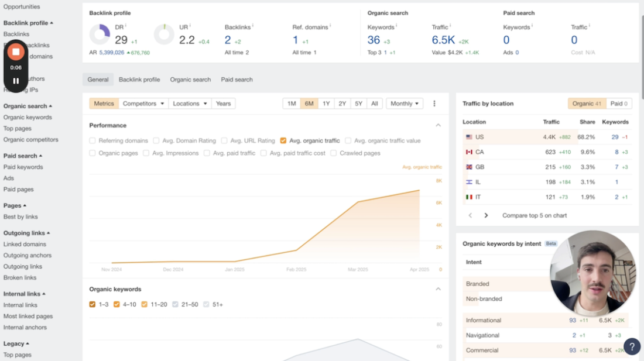Open the Monthly granularity dropdown
Viewport: 644px width, 361px height.
tap(405, 103)
